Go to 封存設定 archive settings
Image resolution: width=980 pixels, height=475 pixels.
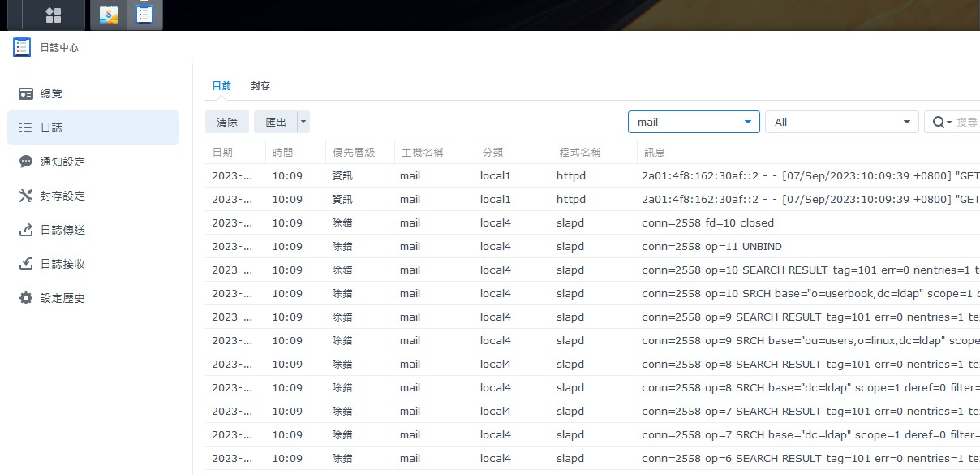[62, 196]
